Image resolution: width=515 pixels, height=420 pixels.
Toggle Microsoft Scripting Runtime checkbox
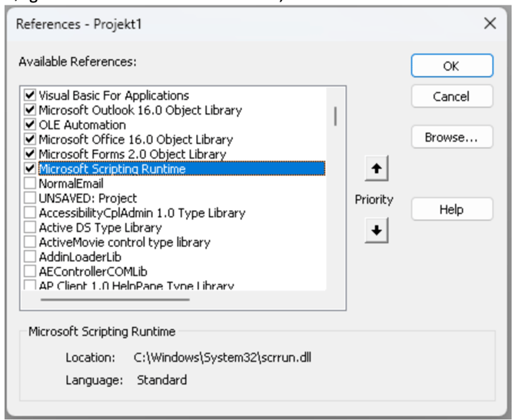[31, 169]
